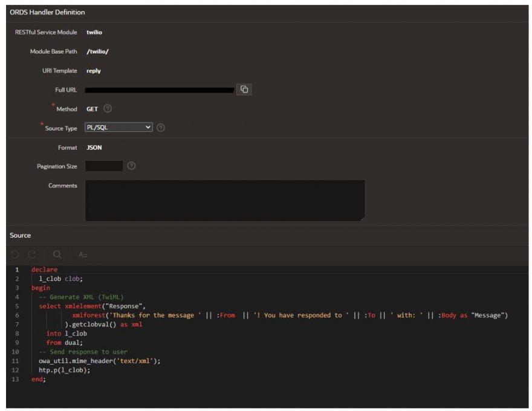Open the Method help tooltip icon
Viewport: 532px width, 411px height.
[107, 109]
